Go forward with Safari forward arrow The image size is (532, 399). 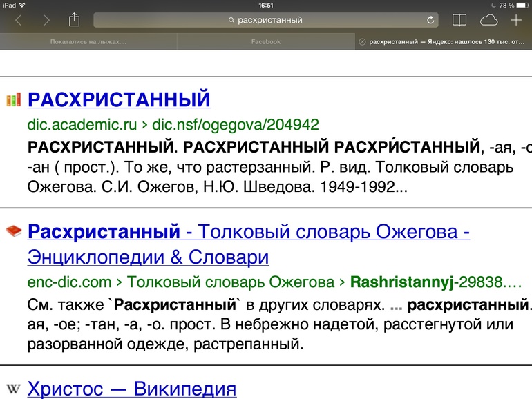[46, 20]
